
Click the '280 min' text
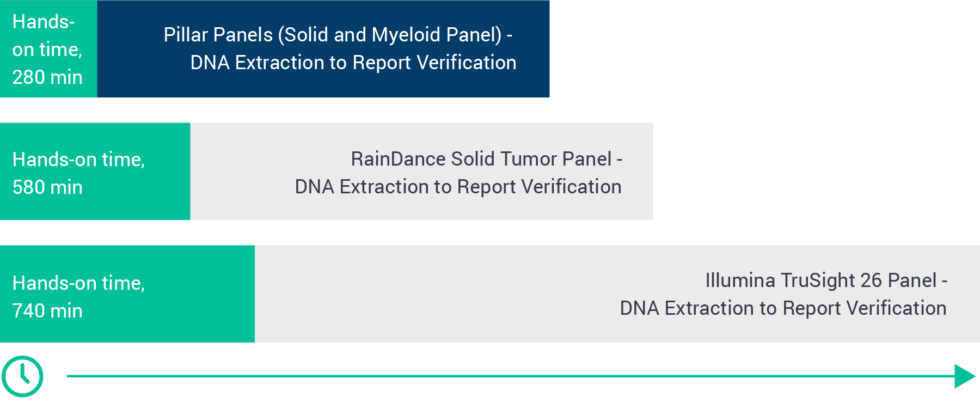coord(47,77)
